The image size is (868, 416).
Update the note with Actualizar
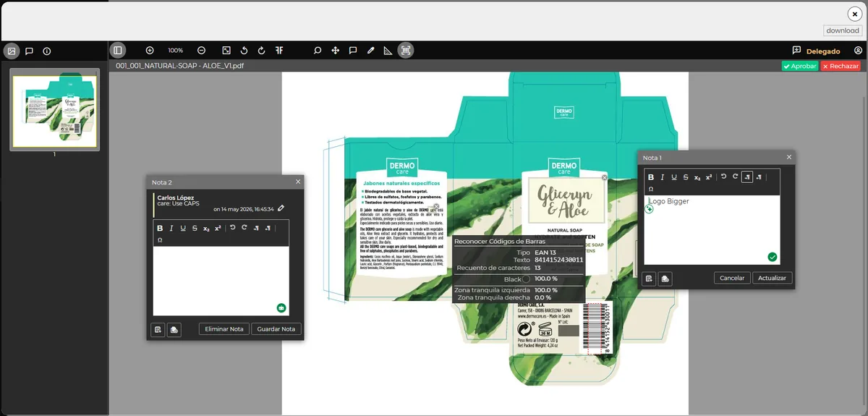tap(773, 278)
